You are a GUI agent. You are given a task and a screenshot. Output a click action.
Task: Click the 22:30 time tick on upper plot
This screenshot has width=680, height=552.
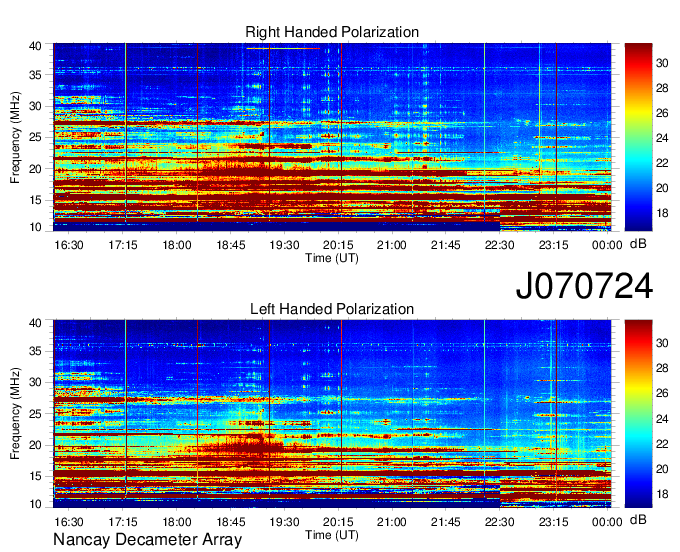click(500, 245)
